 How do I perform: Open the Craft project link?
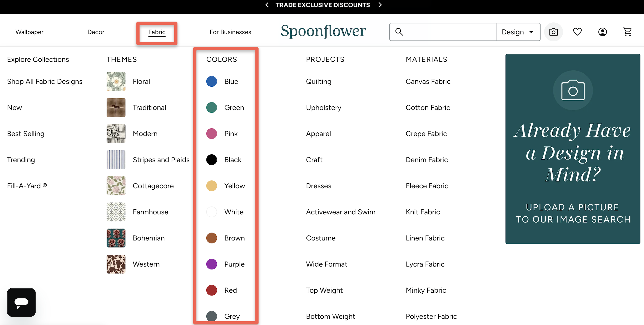(314, 160)
